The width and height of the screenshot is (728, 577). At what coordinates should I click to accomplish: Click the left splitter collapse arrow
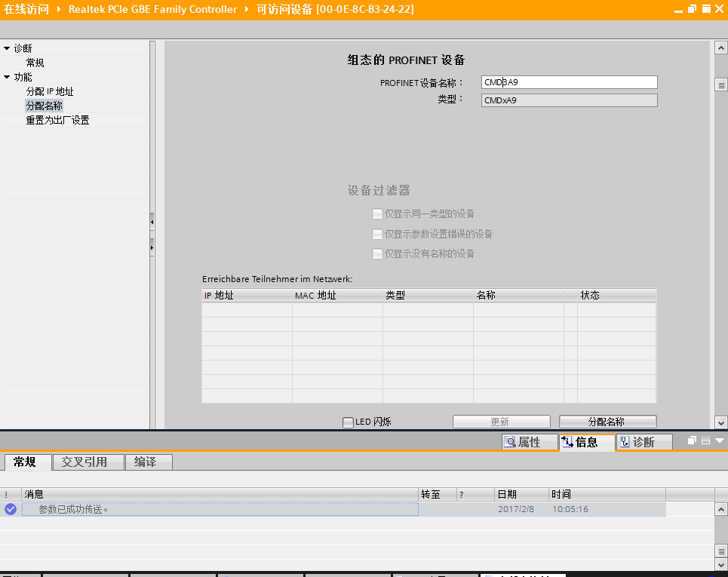[152, 223]
